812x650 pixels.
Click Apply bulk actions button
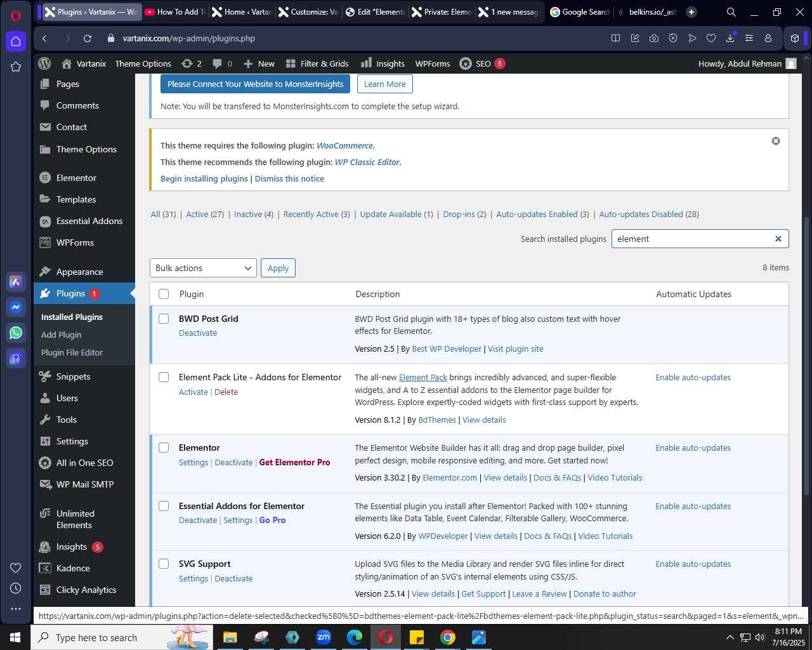[x=278, y=268]
